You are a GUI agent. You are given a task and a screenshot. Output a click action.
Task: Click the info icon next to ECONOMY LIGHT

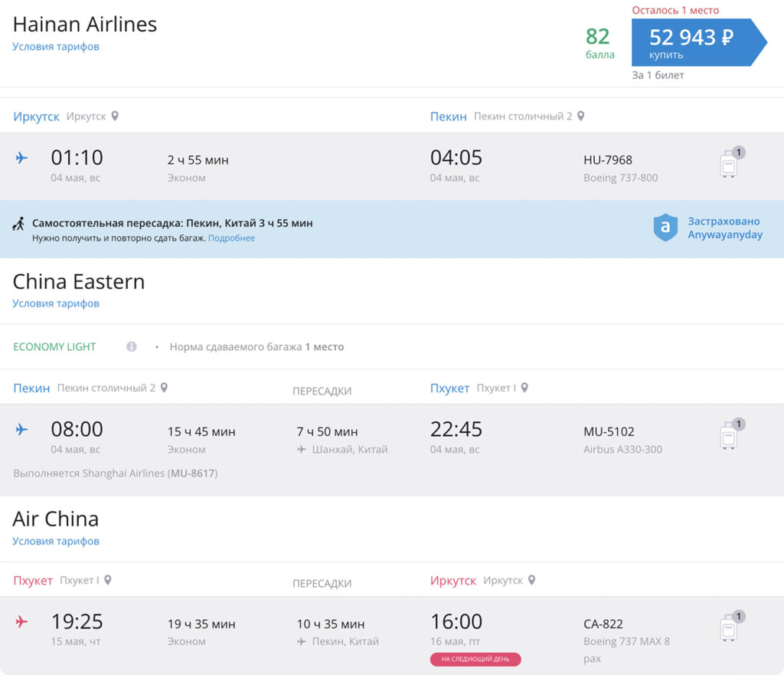(x=132, y=347)
